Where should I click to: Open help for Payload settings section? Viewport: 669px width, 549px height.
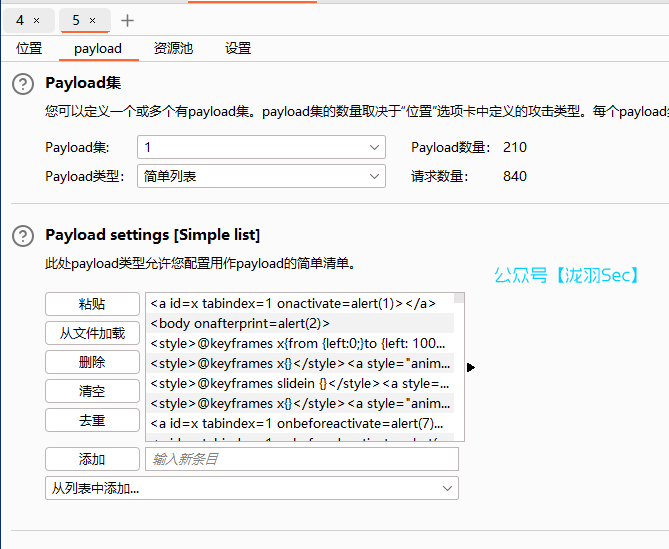tap(23, 236)
